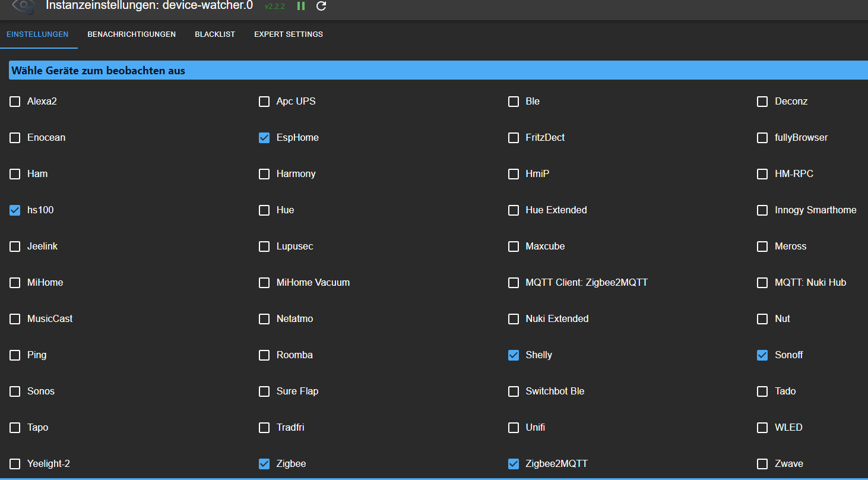
Task: Tick the Ble checkbox
Action: click(x=514, y=102)
